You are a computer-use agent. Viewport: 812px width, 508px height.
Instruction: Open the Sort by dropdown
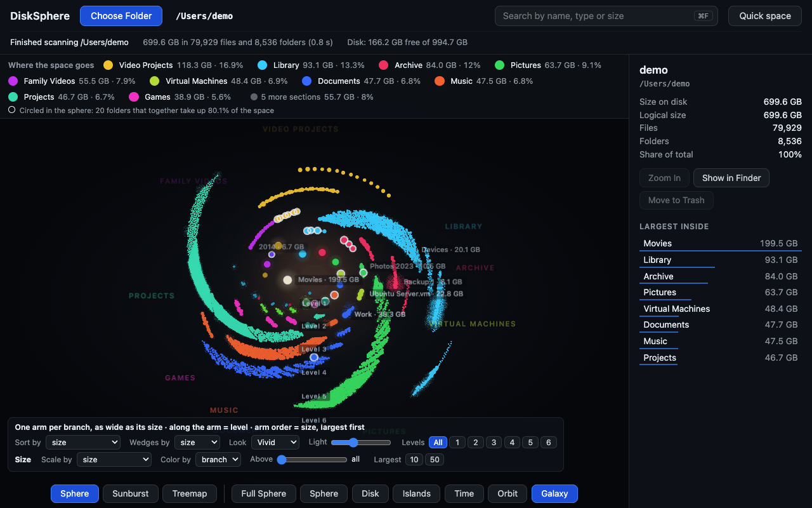click(x=83, y=443)
